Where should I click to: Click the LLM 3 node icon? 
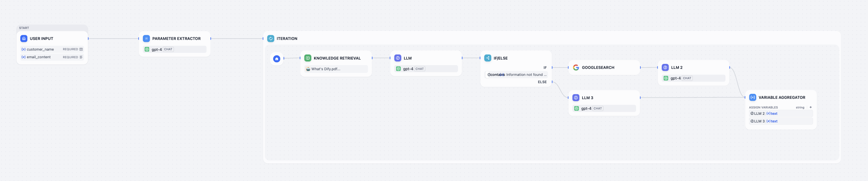(576, 98)
